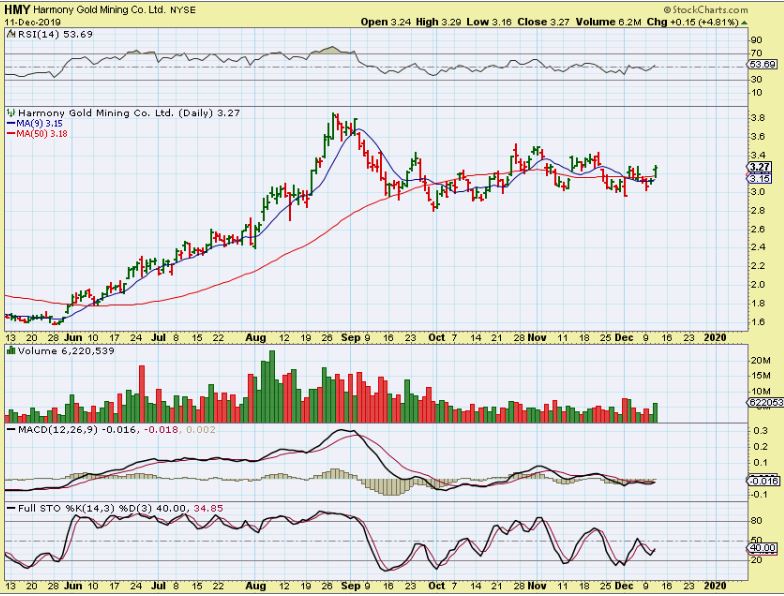Image resolution: width=784 pixels, height=596 pixels.
Task: Click 'Aug' on the date axis under the price panel
Action: click(x=255, y=338)
